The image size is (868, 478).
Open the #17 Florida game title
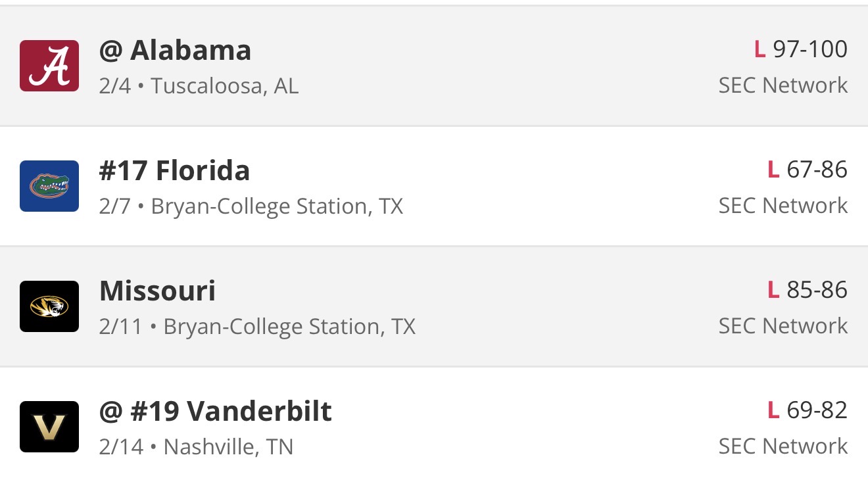pyautogui.click(x=174, y=171)
